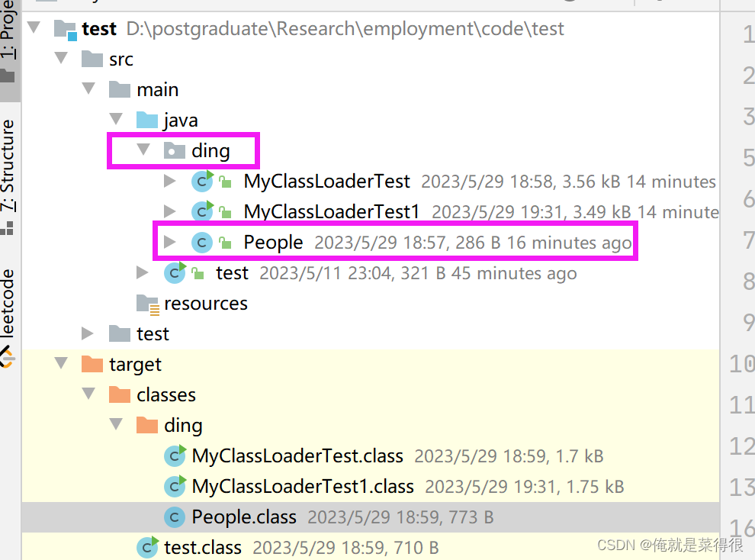The image size is (755, 560).
Task: Click the green lock icon beside MyClassLoaderTest
Action: [x=225, y=182]
